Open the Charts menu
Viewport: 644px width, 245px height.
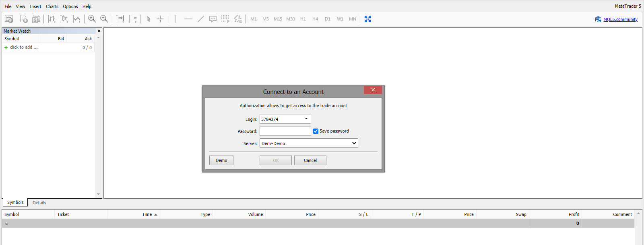click(52, 6)
